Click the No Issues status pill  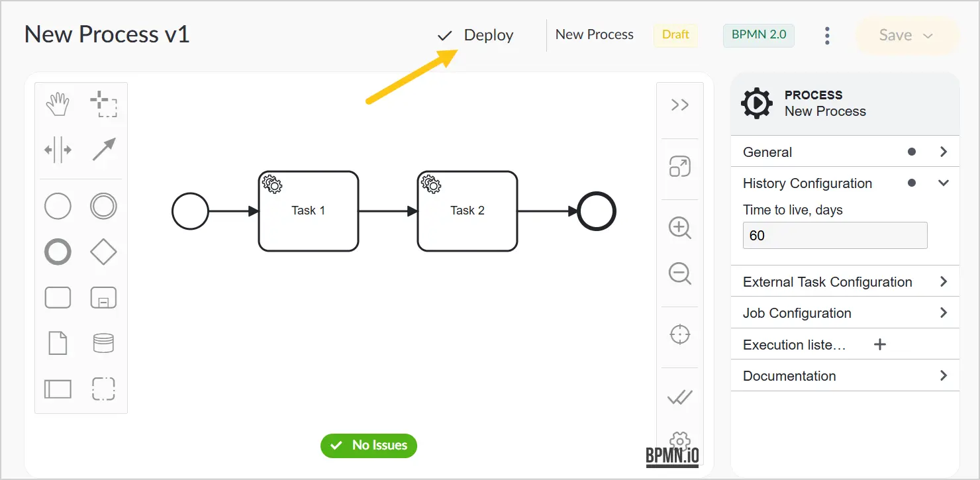click(369, 446)
